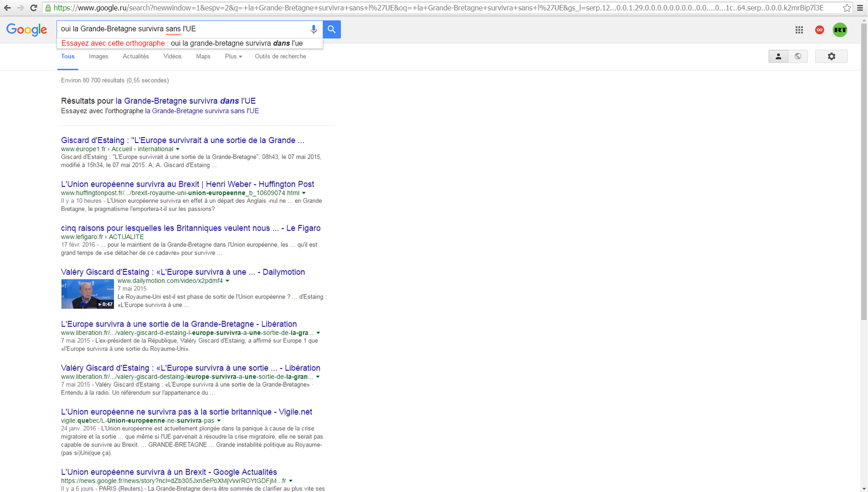Click the browser forward arrow
This screenshot has width=868, height=492.
click(20, 8)
